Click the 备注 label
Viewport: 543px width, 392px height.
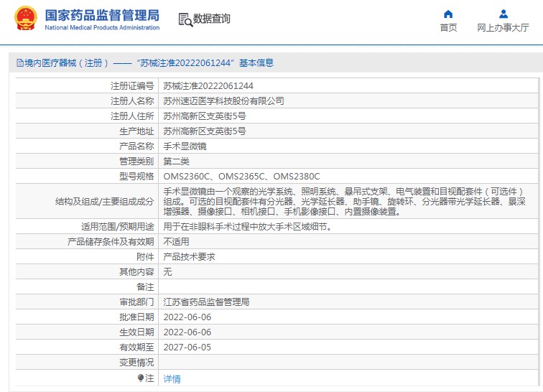[x=145, y=287]
